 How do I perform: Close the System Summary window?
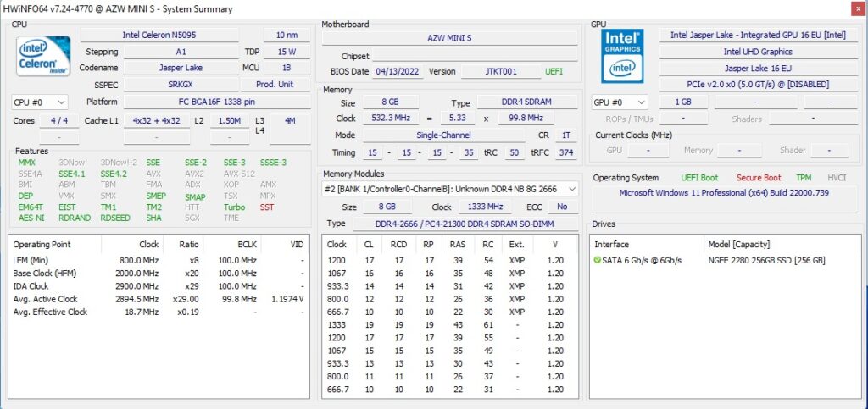[x=851, y=8]
